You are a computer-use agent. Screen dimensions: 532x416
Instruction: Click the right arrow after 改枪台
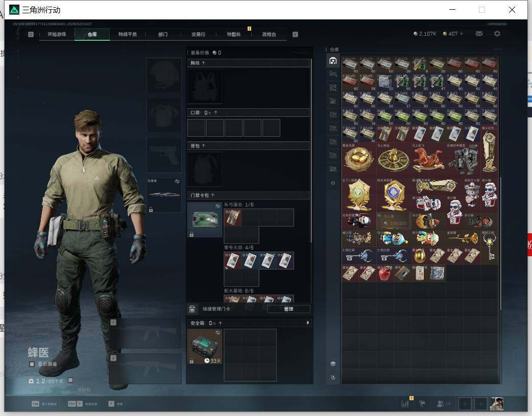pos(295,34)
